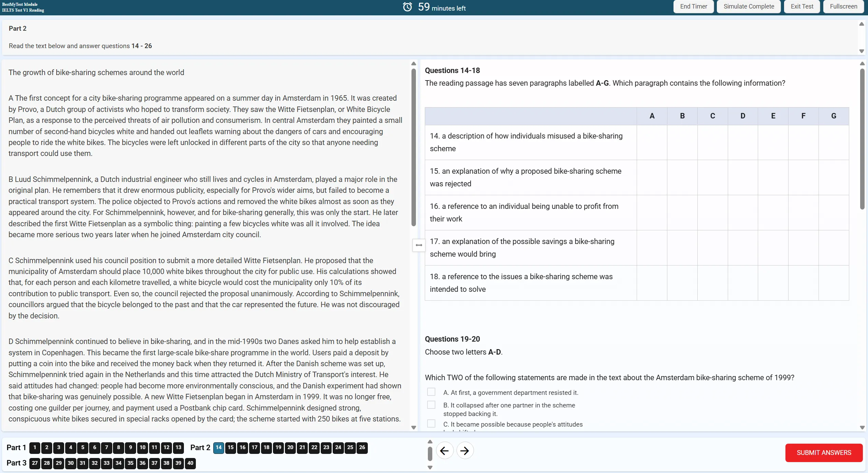Jump to question 7 in navigator
Image resolution: width=868 pixels, height=473 pixels.
tap(106, 447)
